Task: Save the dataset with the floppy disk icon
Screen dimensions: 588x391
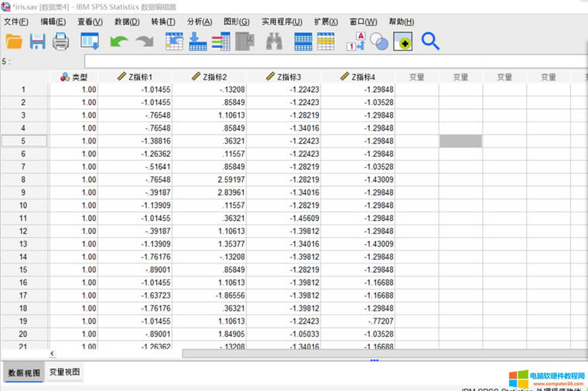Action: tap(37, 42)
